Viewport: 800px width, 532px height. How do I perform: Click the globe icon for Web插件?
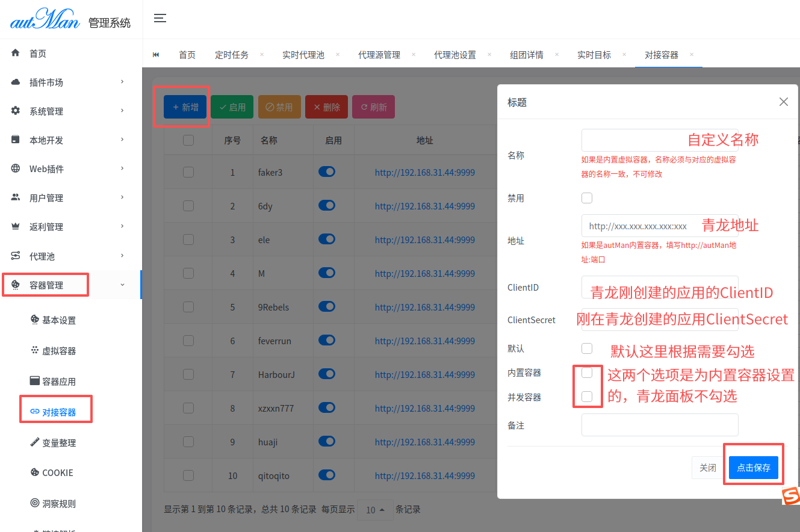click(16, 169)
